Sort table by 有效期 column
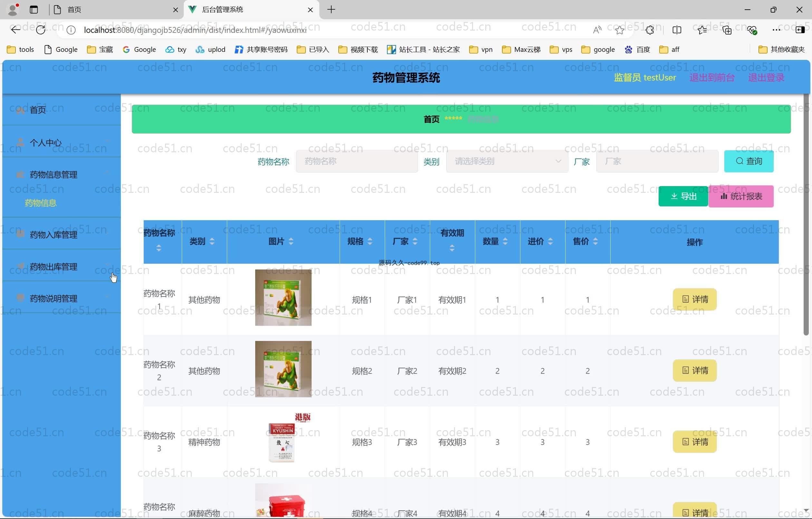This screenshot has width=812, height=519. (x=452, y=248)
